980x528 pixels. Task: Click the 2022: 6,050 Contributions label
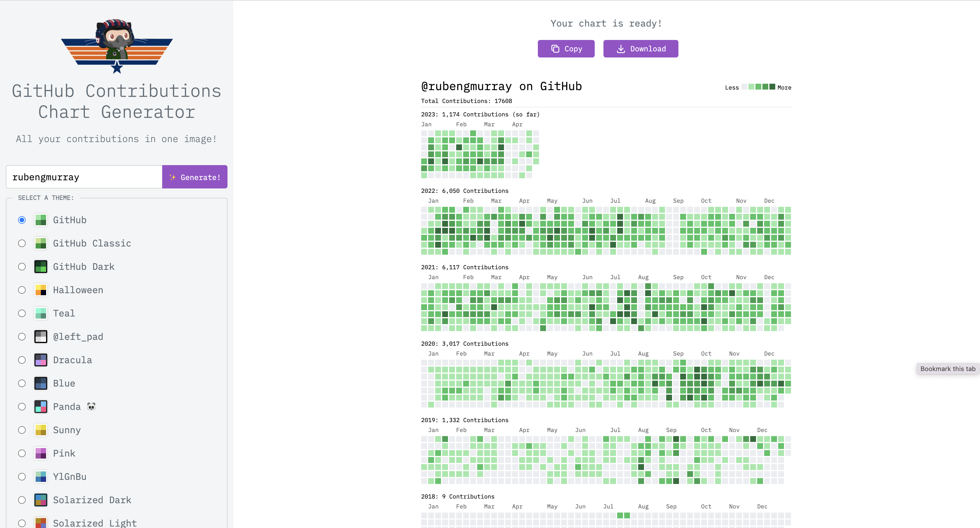click(465, 190)
